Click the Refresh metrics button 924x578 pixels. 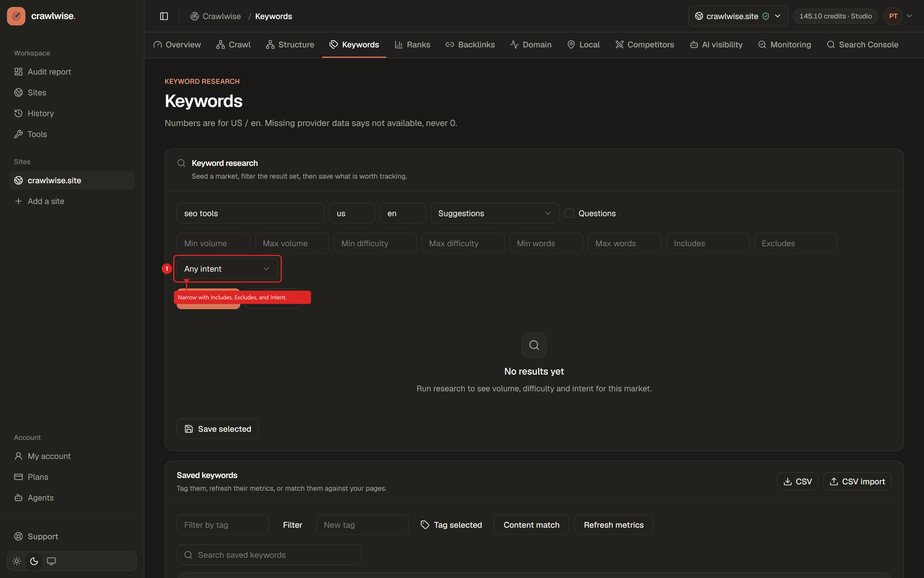click(614, 525)
